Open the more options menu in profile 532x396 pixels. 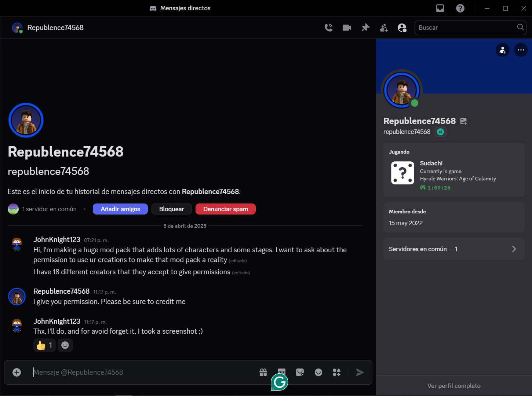pyautogui.click(x=521, y=50)
